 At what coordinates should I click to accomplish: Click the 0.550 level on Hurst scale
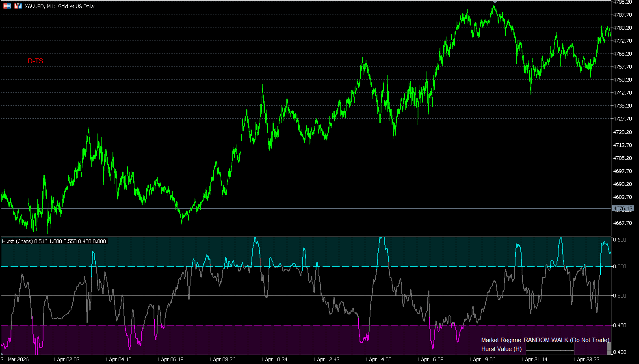pyautogui.click(x=620, y=267)
